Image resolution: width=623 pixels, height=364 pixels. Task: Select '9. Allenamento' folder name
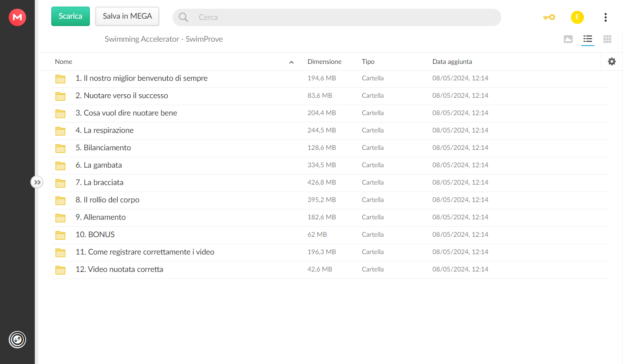click(101, 217)
